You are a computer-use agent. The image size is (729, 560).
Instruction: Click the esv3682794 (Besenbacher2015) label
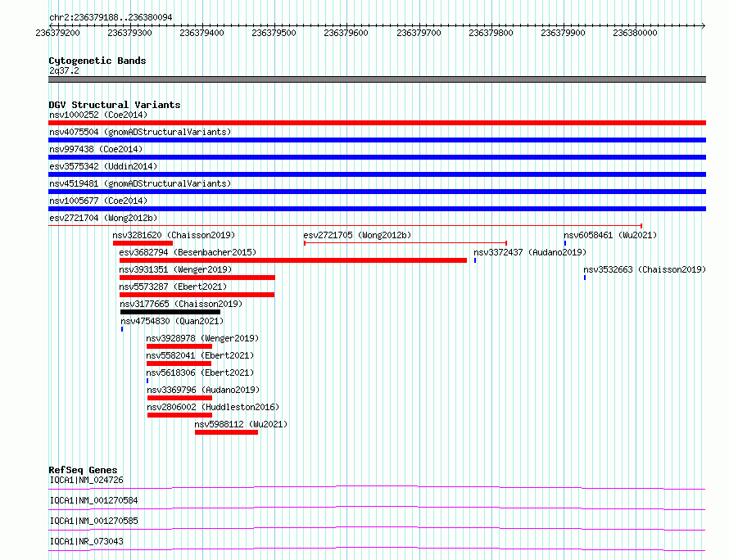coord(188,252)
